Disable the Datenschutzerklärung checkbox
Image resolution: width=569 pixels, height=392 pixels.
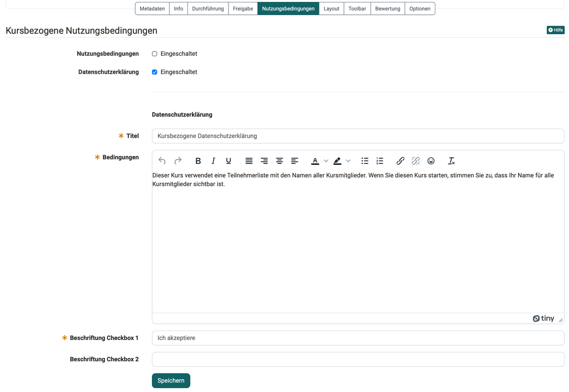coord(154,72)
